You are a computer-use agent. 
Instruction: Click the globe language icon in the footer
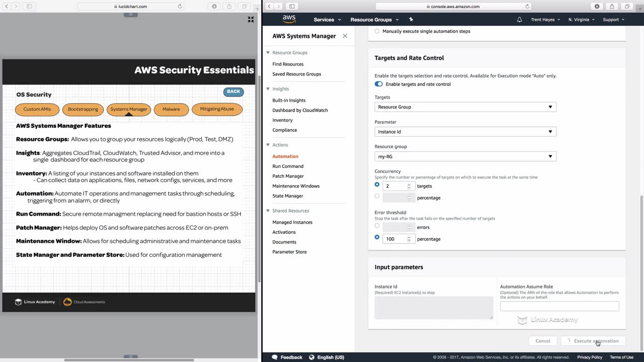[311, 357]
